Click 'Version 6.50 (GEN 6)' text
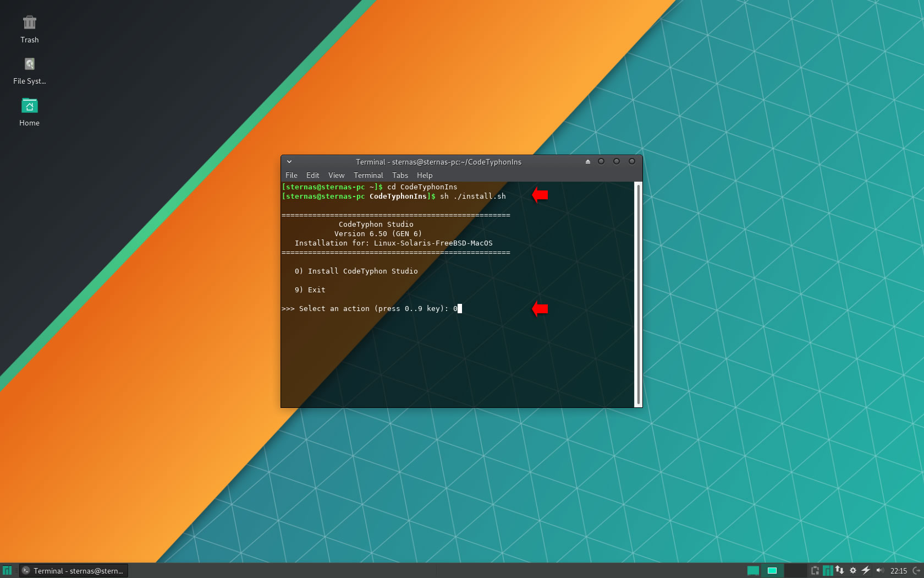The height and width of the screenshot is (578, 924). [x=378, y=234]
